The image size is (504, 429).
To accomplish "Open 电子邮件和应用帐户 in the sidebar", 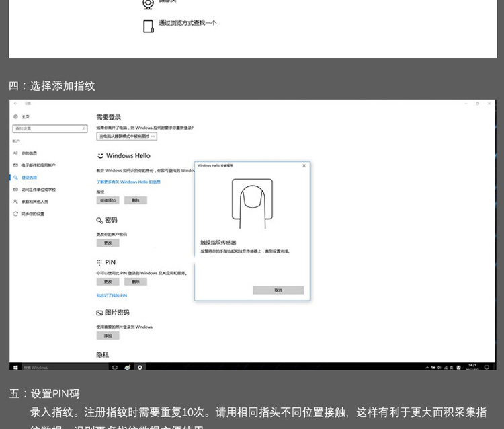I will tap(38, 165).
